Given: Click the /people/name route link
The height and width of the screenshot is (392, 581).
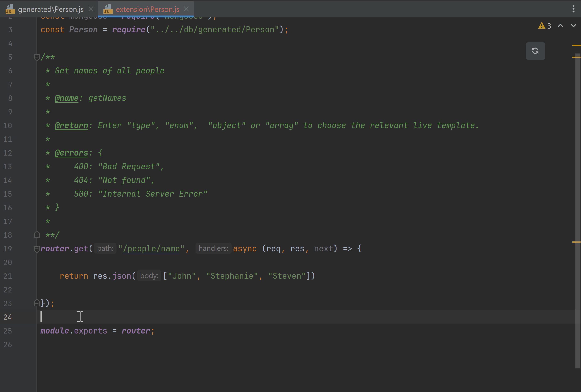Looking at the screenshot, I should click(151, 249).
